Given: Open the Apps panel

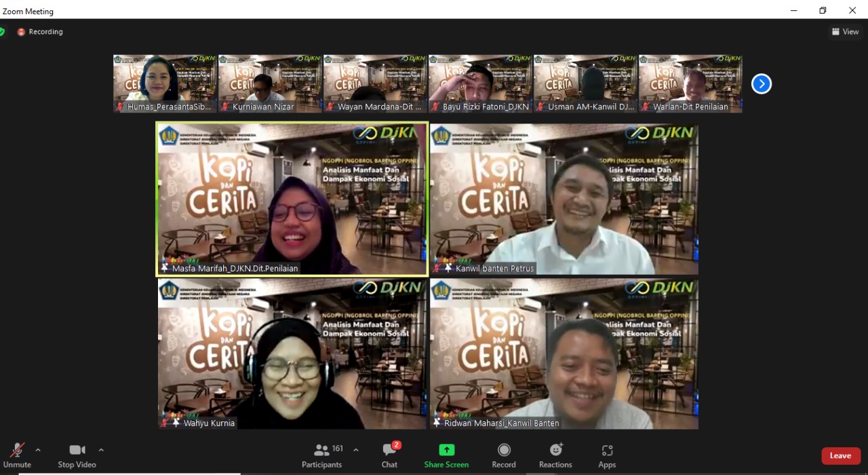Looking at the screenshot, I should pyautogui.click(x=607, y=455).
